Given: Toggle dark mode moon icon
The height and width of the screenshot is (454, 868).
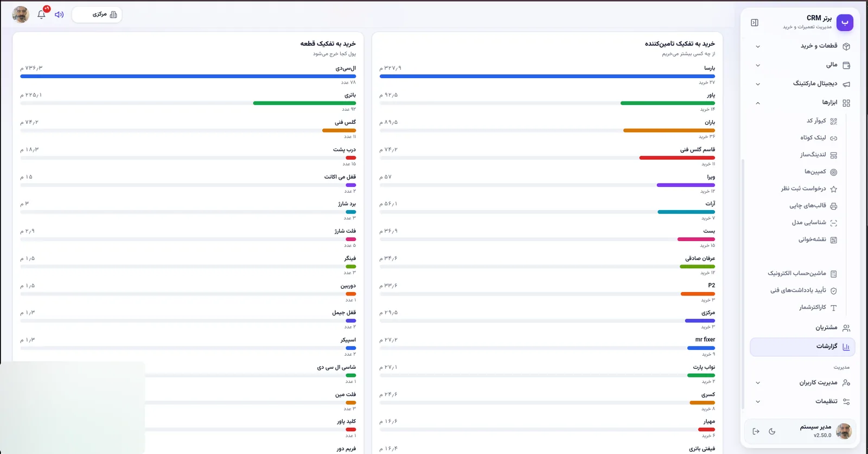Looking at the screenshot, I should click(x=772, y=432).
